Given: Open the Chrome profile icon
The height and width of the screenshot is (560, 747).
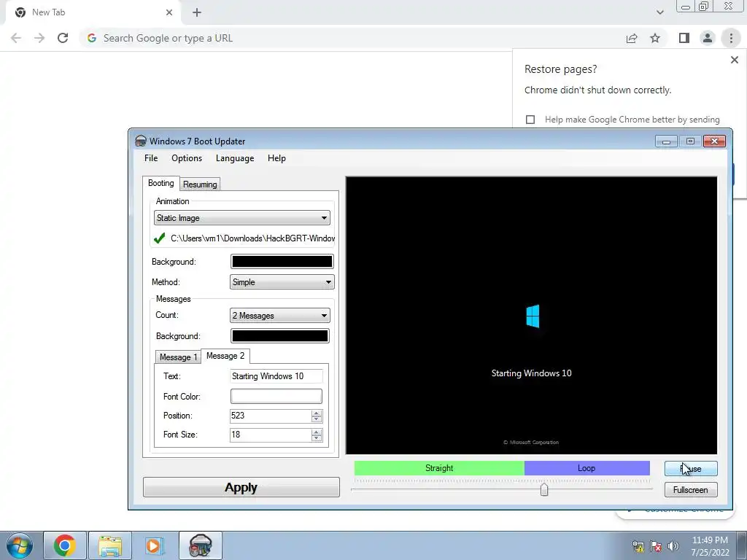Looking at the screenshot, I should click(708, 38).
